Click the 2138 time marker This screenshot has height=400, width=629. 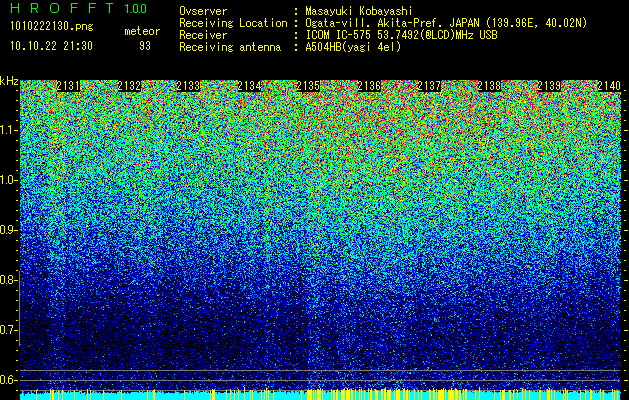(489, 86)
